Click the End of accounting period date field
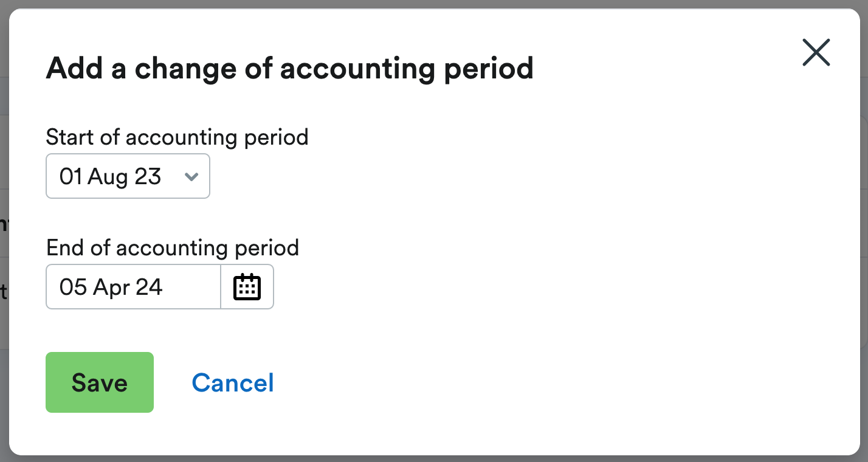This screenshot has height=462, width=868. [133, 286]
